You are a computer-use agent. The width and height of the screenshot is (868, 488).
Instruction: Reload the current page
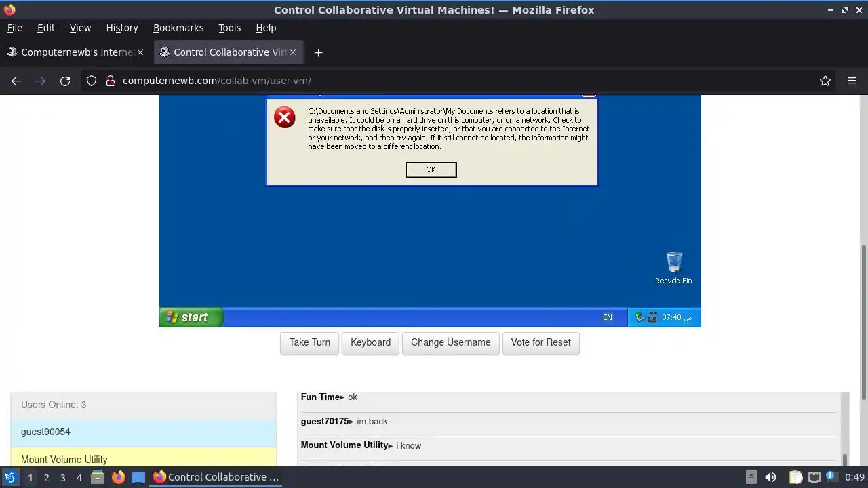[x=65, y=81]
